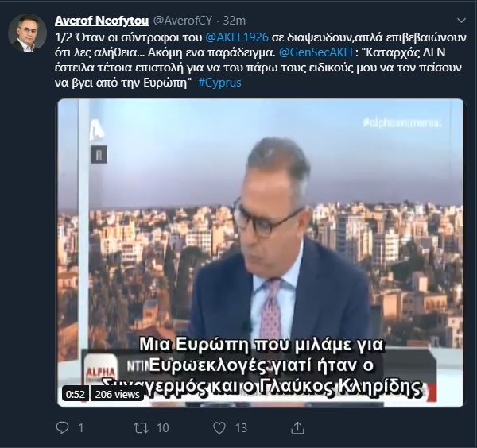The image size is (477, 448).
Task: Open the 32m timestamp link
Action: click(x=235, y=21)
